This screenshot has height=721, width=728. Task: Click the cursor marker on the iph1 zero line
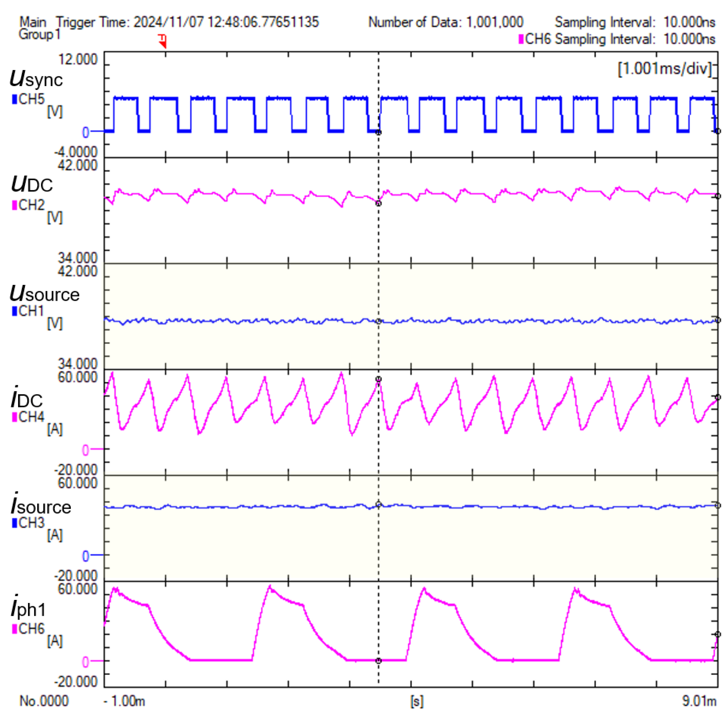379,661
